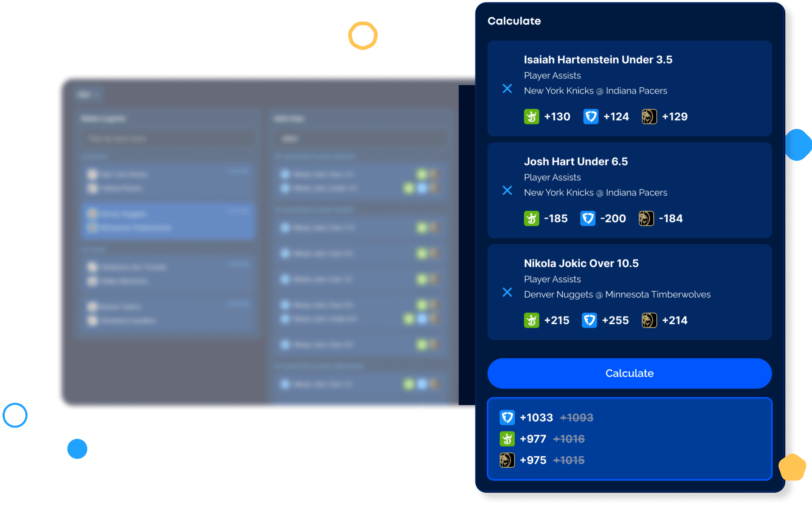Click the FanDuel icon beside +255
The width and height of the screenshot is (812, 505).
pyautogui.click(x=589, y=320)
